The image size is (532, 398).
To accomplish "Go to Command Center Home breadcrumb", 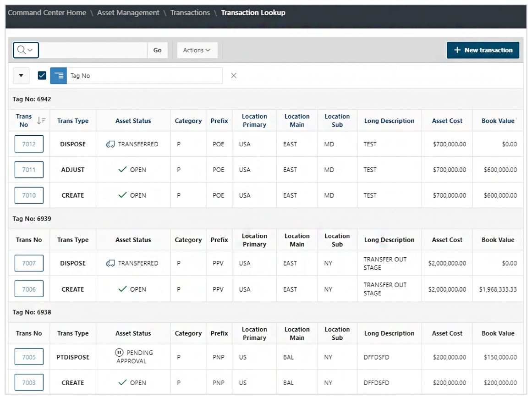I will click(47, 13).
